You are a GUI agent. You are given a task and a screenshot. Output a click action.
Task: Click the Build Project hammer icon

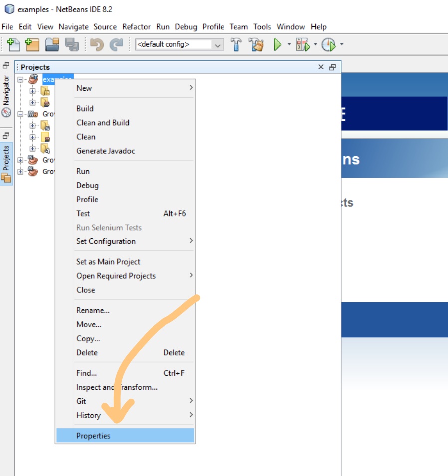point(236,45)
